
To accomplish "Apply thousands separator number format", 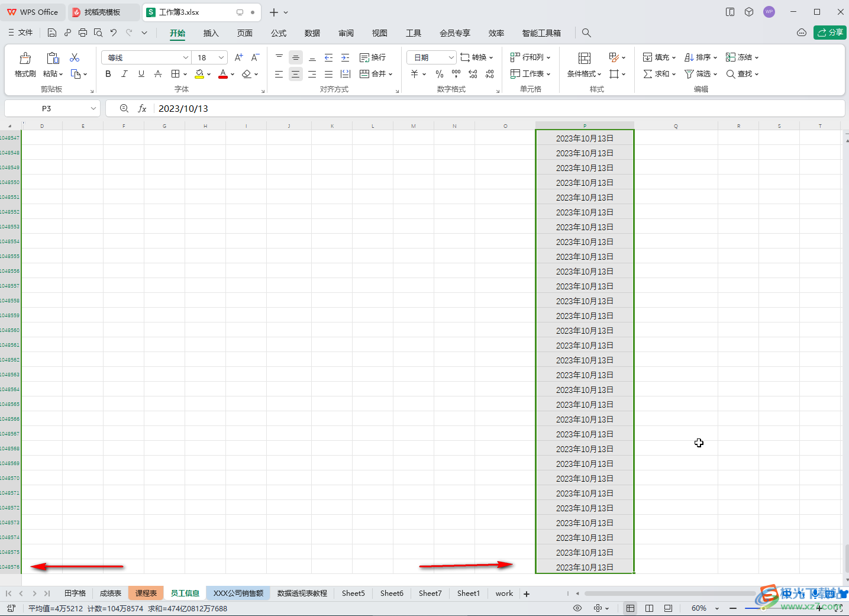I will 456,74.
